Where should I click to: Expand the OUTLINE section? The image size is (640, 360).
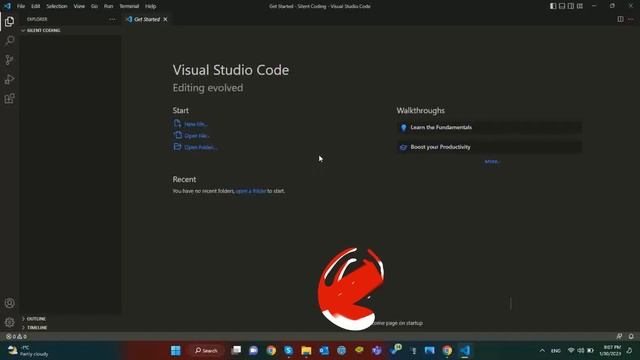pos(70,319)
